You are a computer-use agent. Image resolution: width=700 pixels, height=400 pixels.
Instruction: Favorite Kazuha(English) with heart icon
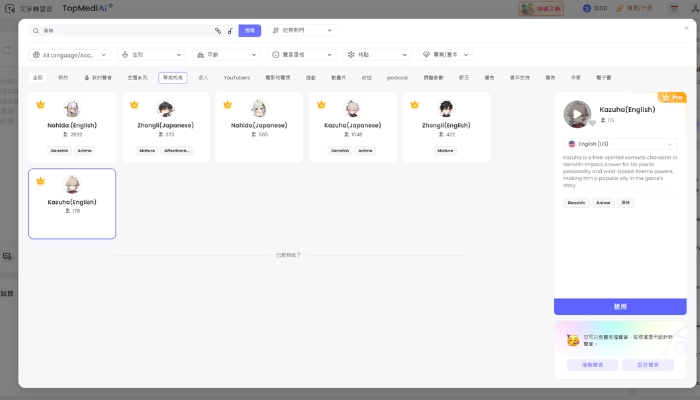(592, 123)
